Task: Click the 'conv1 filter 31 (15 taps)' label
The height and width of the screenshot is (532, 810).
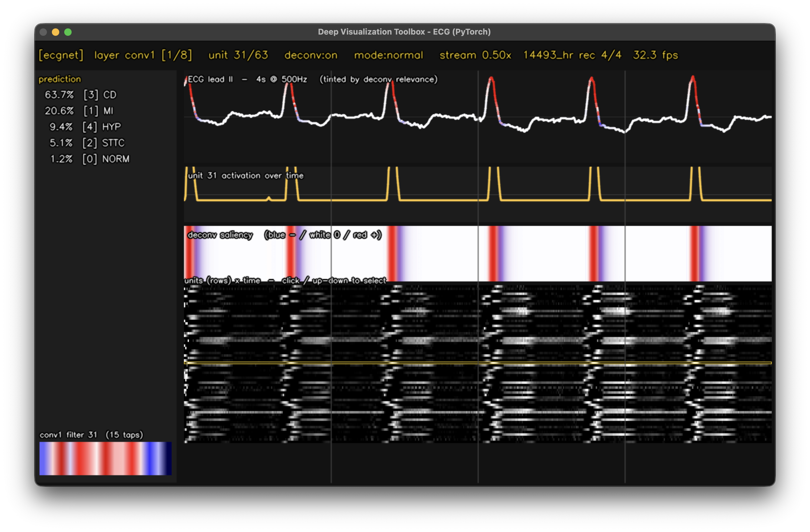Action: (91, 435)
